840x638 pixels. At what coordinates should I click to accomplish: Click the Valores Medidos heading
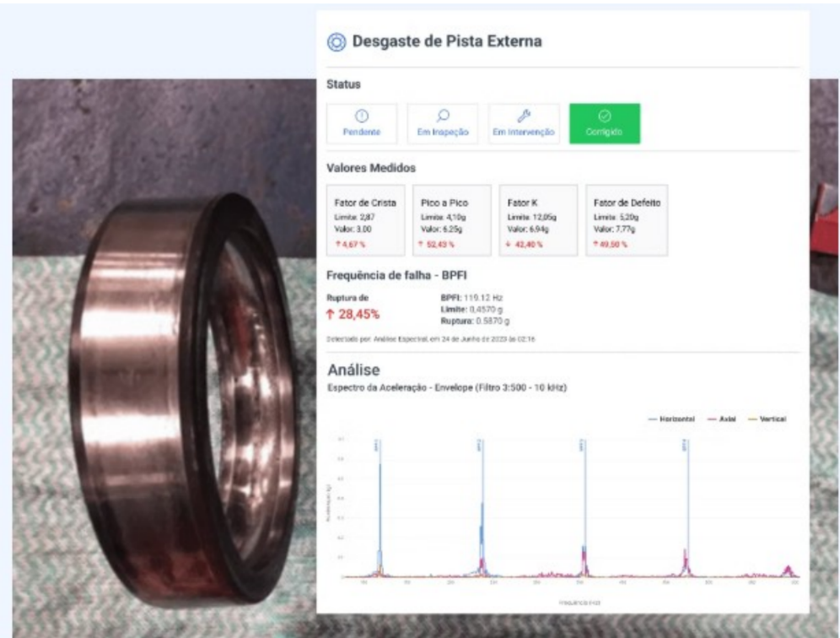coord(371,168)
